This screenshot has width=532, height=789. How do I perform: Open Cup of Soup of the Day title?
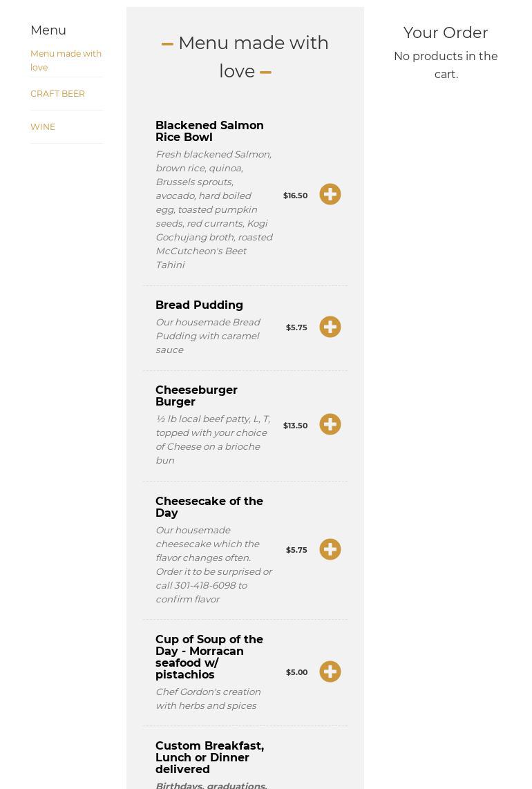pos(209,656)
